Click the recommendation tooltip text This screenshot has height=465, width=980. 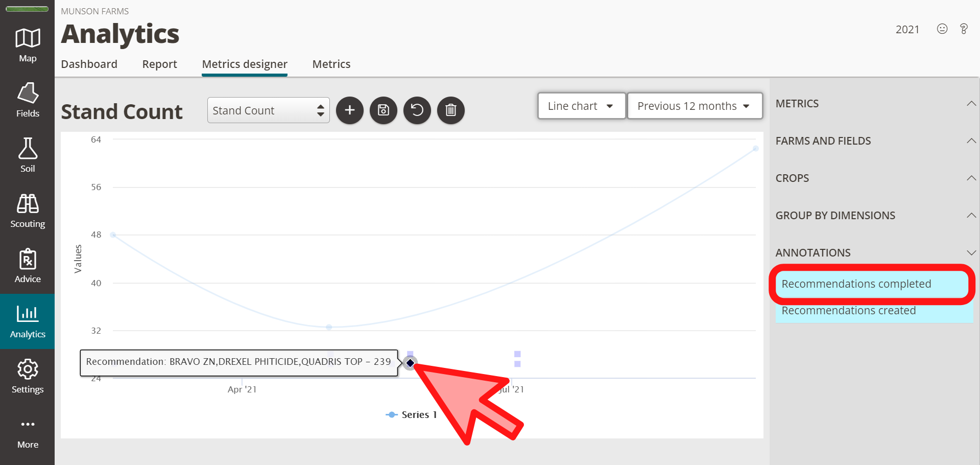tap(238, 362)
